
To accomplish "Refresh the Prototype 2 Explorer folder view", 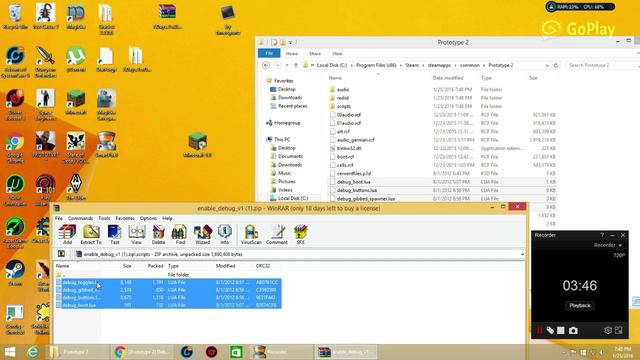I will pyautogui.click(x=556, y=65).
